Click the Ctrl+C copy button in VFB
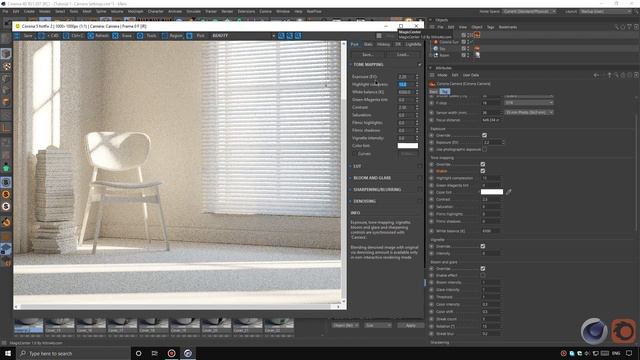Screen dimensions: 640x360 (x=73, y=36)
